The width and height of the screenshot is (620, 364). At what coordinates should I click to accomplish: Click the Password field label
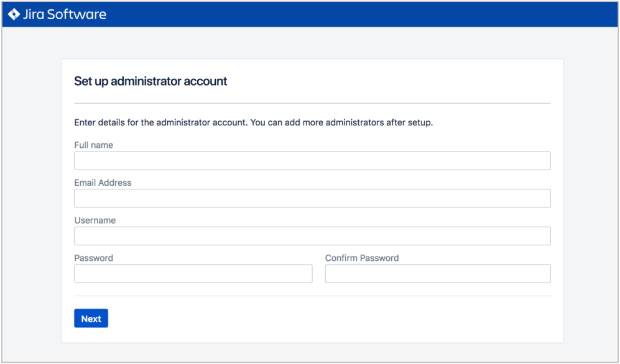click(94, 258)
